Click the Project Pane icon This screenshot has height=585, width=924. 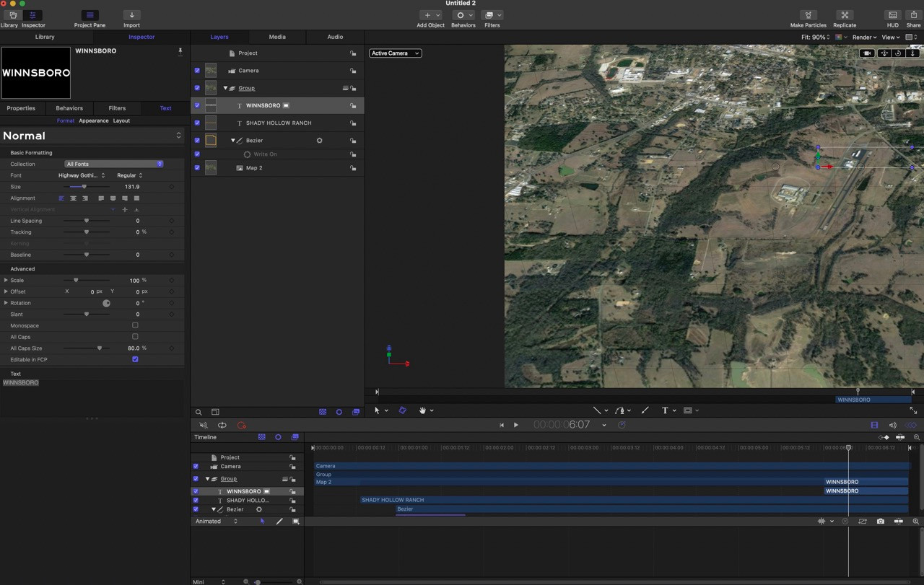pyautogui.click(x=90, y=15)
